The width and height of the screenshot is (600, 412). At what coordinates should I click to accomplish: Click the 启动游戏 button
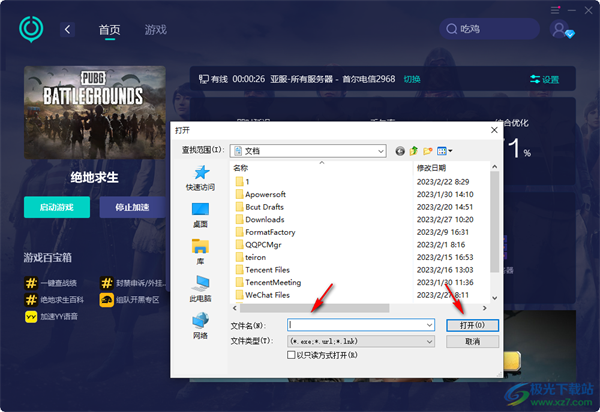[x=57, y=207]
